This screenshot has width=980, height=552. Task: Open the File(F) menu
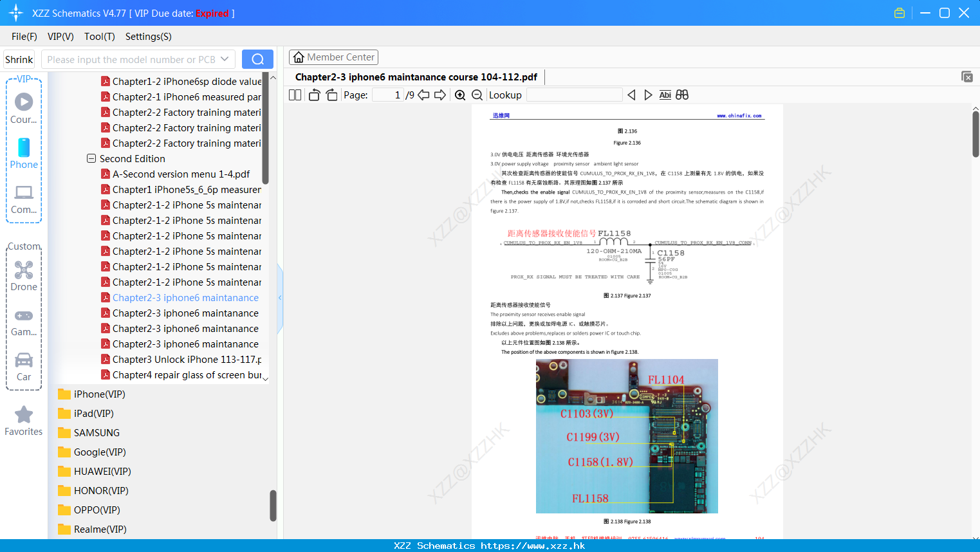[x=24, y=37]
